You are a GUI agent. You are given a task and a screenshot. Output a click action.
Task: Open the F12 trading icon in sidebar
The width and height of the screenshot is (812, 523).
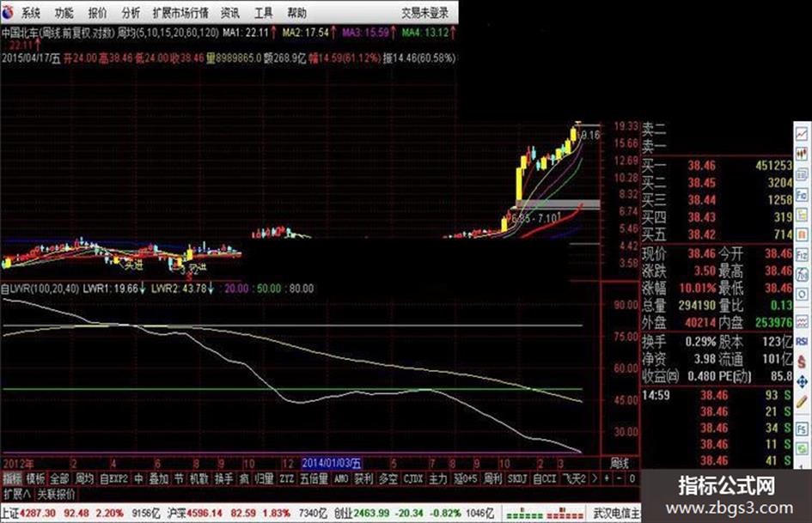pyautogui.click(x=803, y=255)
